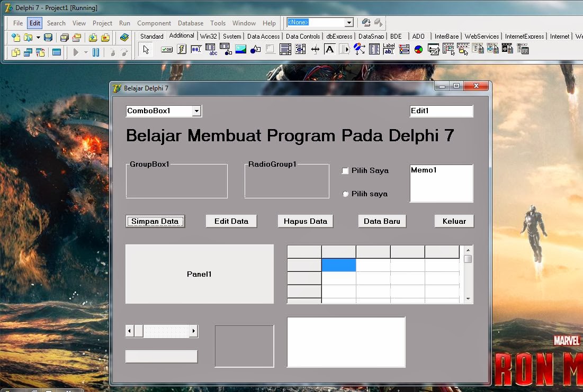Open the Component menu
Viewport: 583px width, 392px height.
click(x=154, y=23)
